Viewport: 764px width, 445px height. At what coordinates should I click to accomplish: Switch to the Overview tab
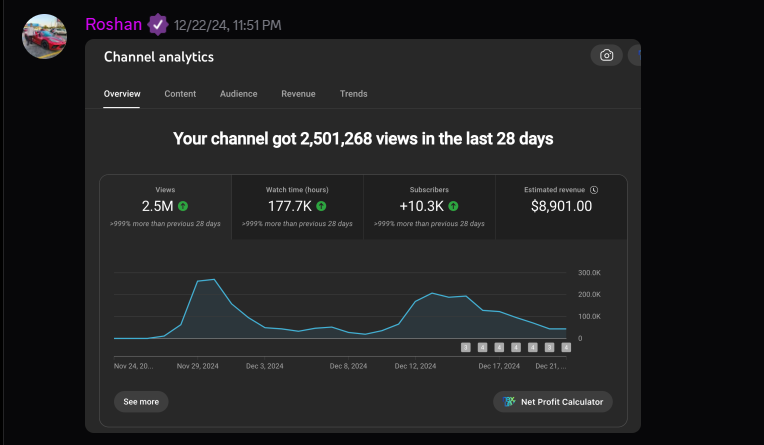click(122, 94)
